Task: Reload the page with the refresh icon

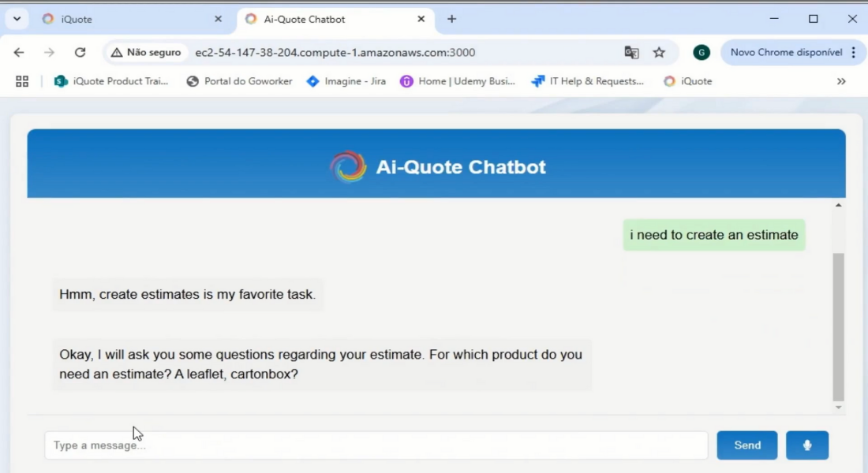Action: (80, 53)
